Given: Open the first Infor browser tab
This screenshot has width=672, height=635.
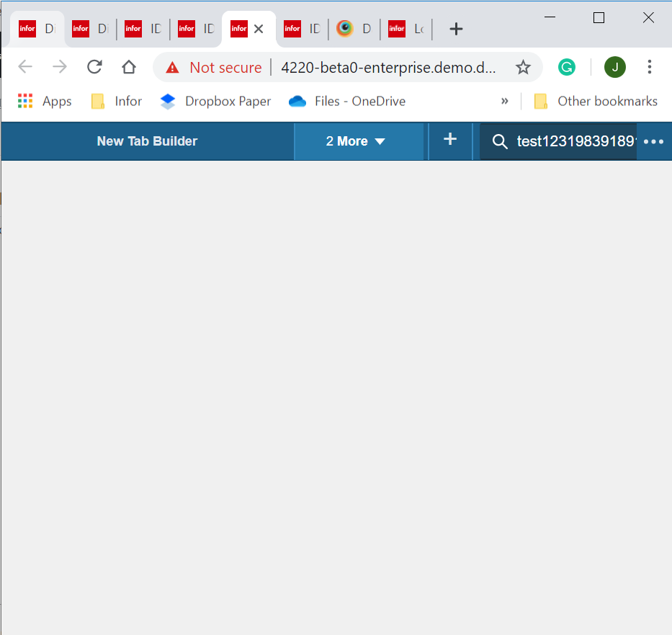Looking at the screenshot, I should [x=37, y=29].
